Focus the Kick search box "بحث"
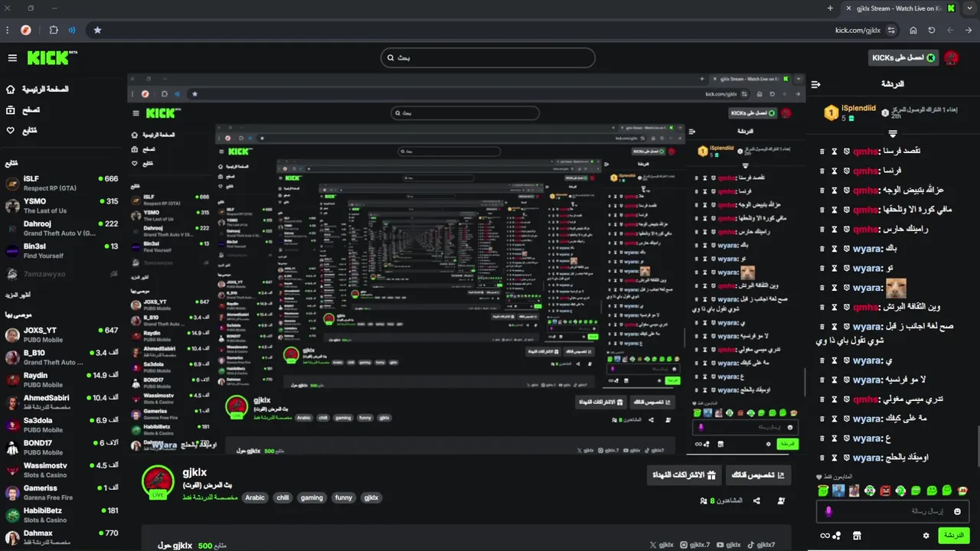980x551 pixels. coord(488,57)
